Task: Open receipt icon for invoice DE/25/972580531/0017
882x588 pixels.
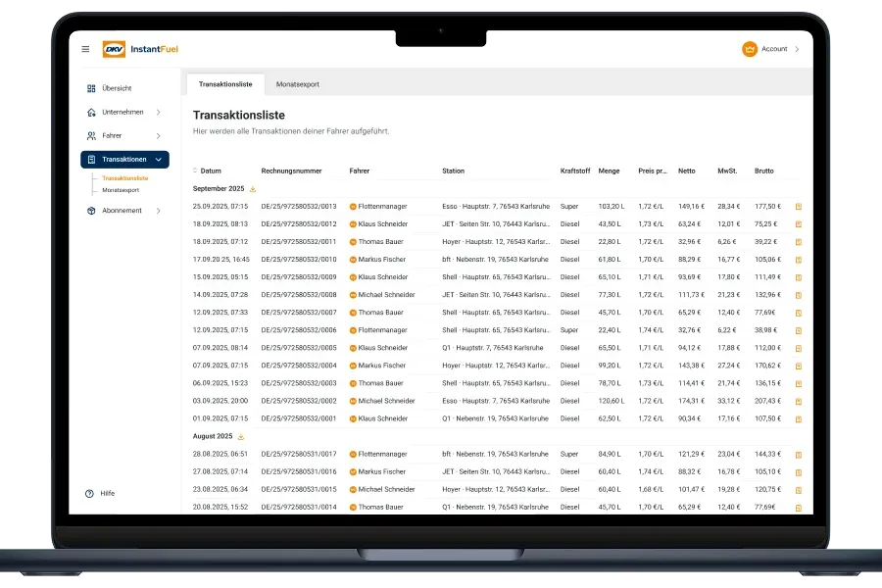Action: tap(798, 455)
